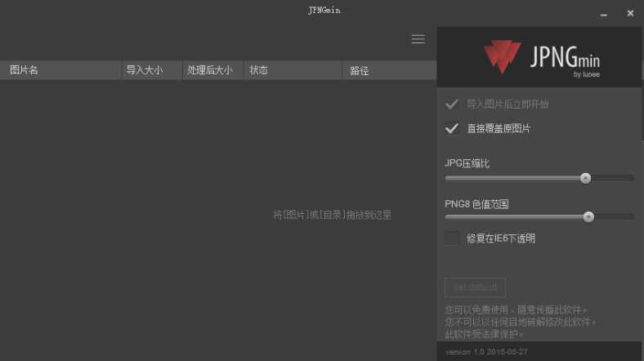Screen dimensions: 644x361
Task: Toggle the 导入图片后立即开始 option label
Action: pyautogui.click(x=508, y=105)
